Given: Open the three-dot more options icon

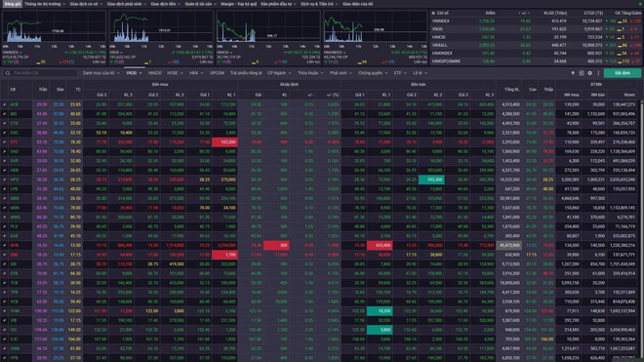Looking at the screenshot, I should (598, 73).
